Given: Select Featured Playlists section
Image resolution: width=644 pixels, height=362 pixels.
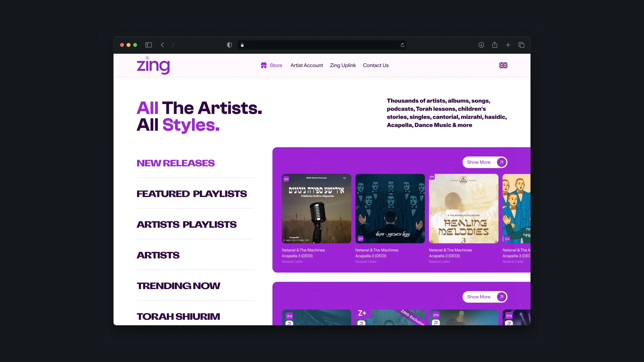Looking at the screenshot, I should pos(192,194).
